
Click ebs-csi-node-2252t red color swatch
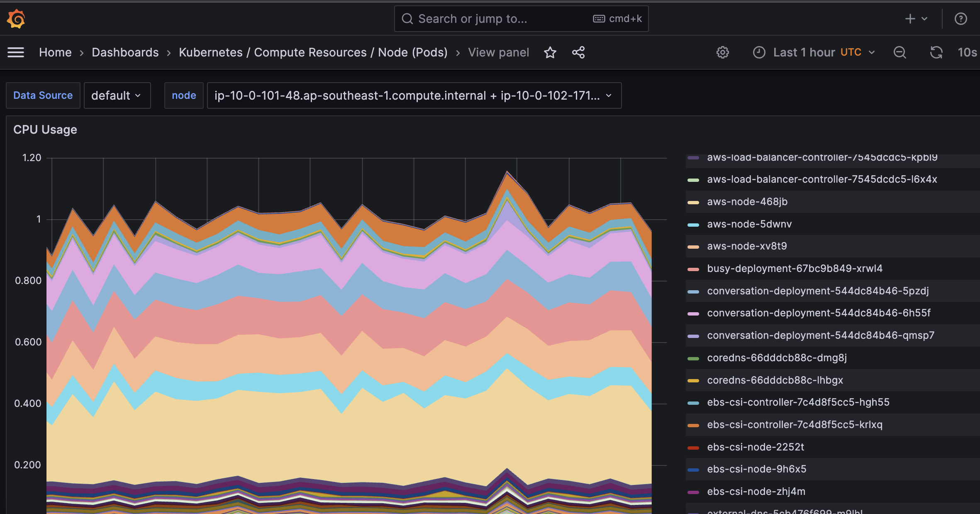(x=693, y=448)
